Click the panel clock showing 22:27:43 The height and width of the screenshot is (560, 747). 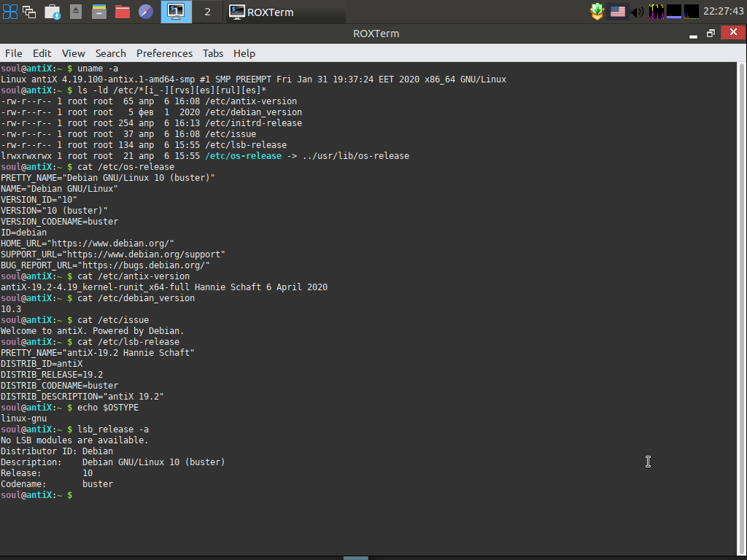click(x=723, y=12)
